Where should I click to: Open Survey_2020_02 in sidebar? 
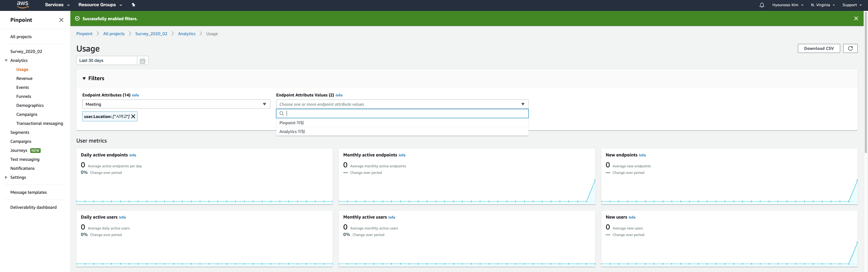(26, 52)
